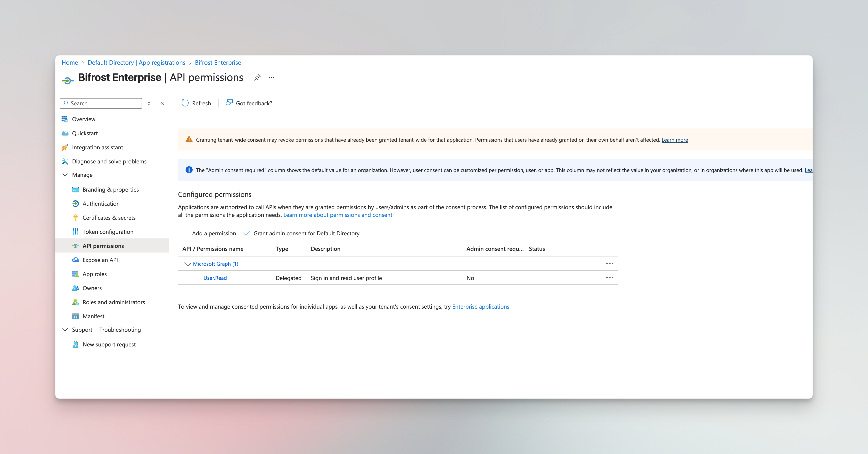Click the Owners people icon
Image resolution: width=868 pixels, height=454 pixels.
click(x=75, y=288)
